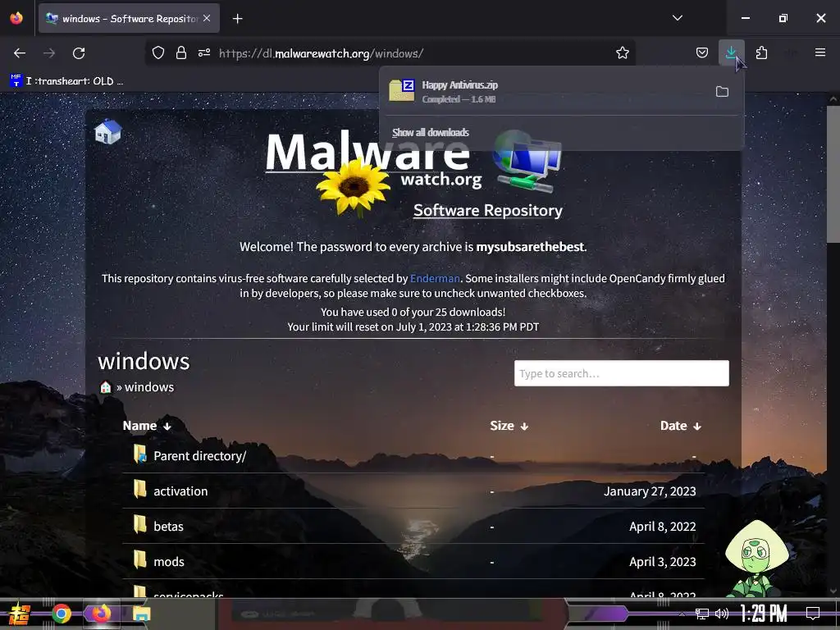Sort listing by Size

pos(509,426)
